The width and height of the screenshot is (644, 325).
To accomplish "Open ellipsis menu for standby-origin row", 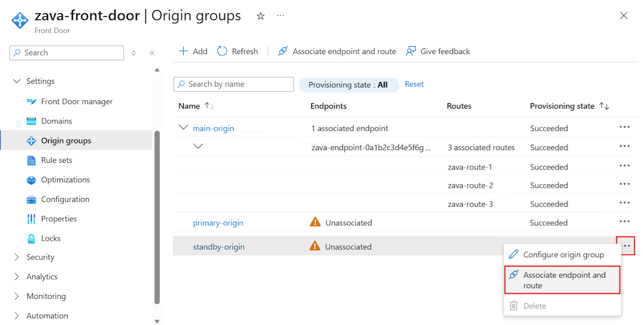I will [x=625, y=246].
